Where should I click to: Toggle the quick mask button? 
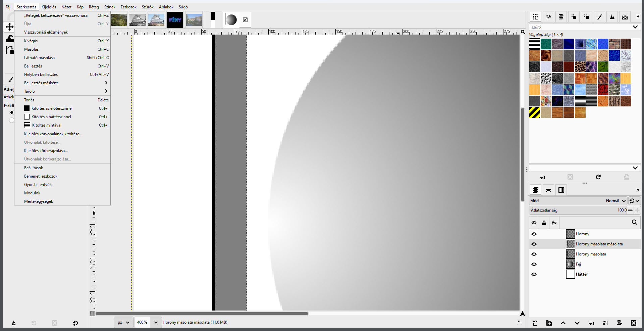(92, 314)
